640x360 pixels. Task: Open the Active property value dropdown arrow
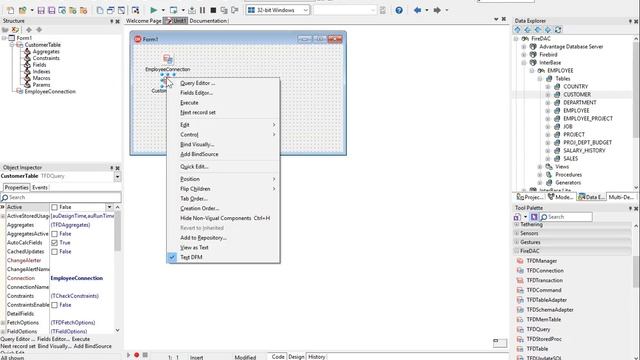coord(109,207)
